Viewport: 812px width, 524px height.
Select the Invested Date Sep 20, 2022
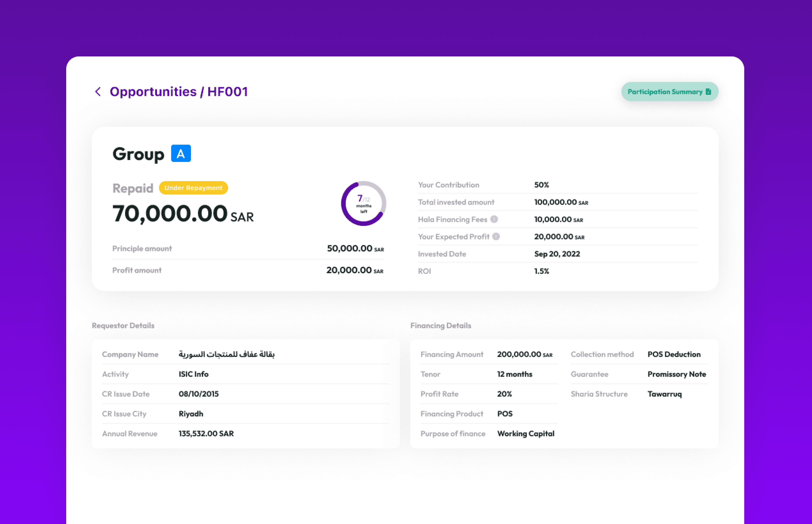(x=557, y=254)
